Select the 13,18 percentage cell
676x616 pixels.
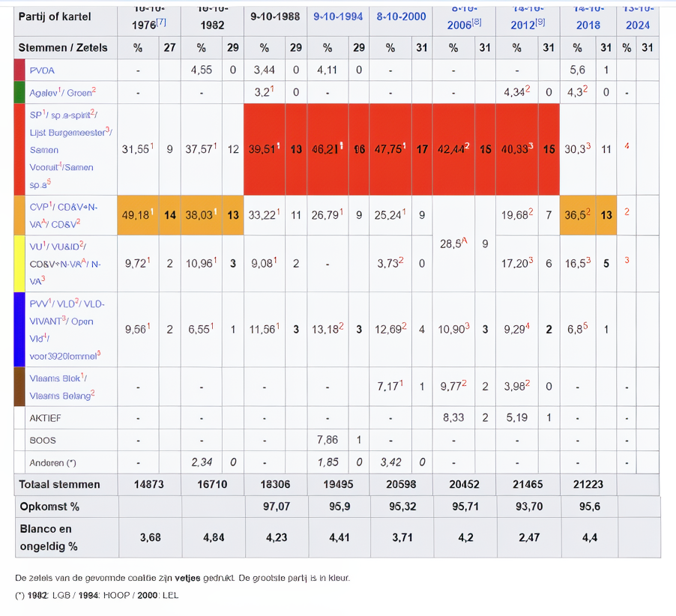[x=328, y=330]
